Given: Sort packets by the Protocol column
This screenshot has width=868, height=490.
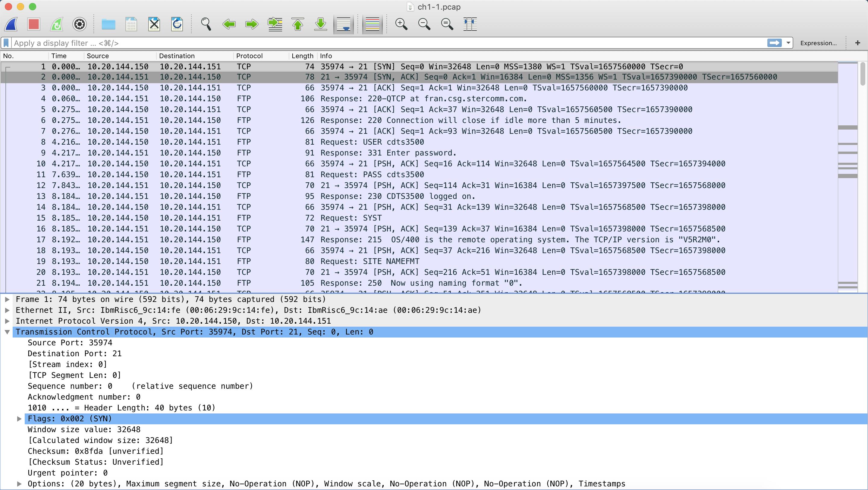Looking at the screenshot, I should tap(249, 56).
